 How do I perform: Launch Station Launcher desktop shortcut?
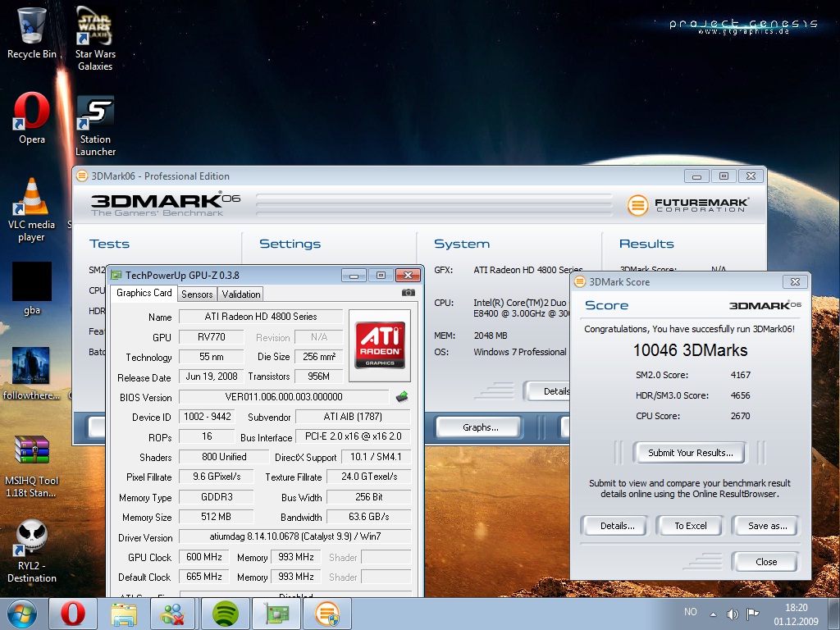(95, 126)
